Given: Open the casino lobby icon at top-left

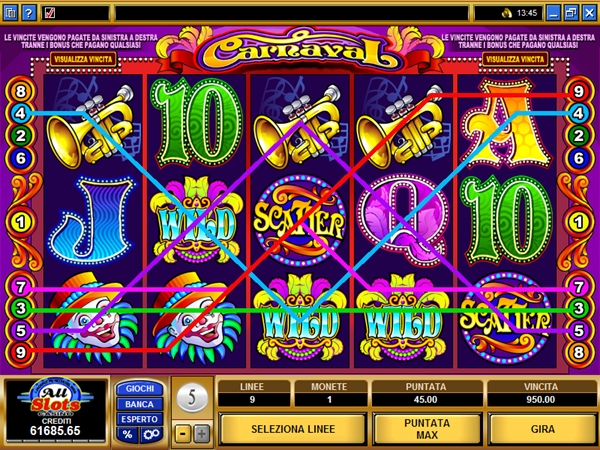Looking at the screenshot, I should (10, 13).
